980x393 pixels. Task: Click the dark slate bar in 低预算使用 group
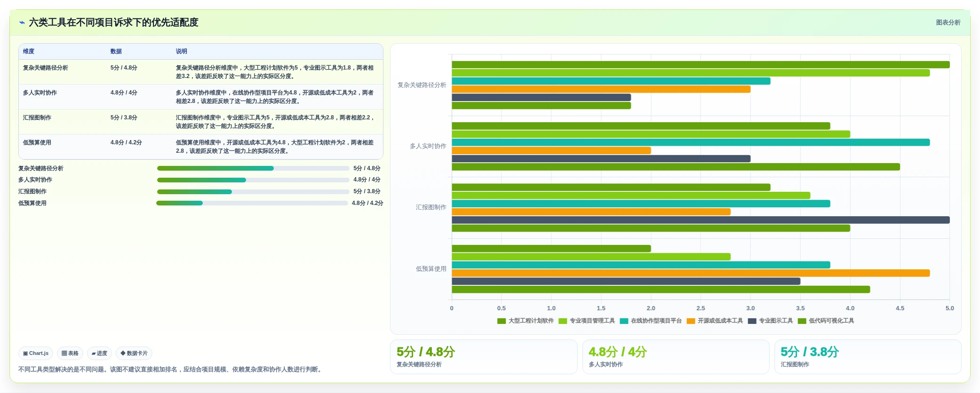[626, 281]
